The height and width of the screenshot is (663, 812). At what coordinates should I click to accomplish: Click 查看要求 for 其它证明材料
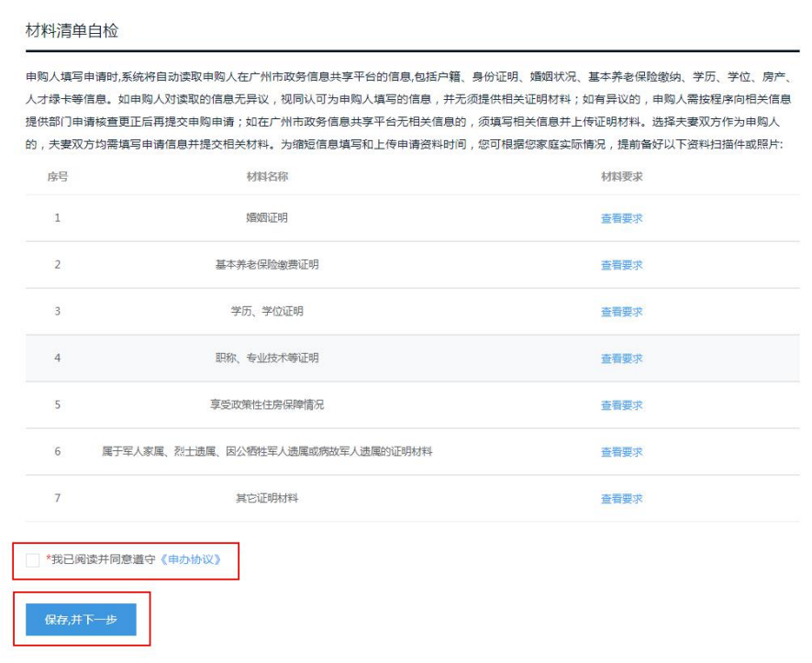(x=621, y=499)
